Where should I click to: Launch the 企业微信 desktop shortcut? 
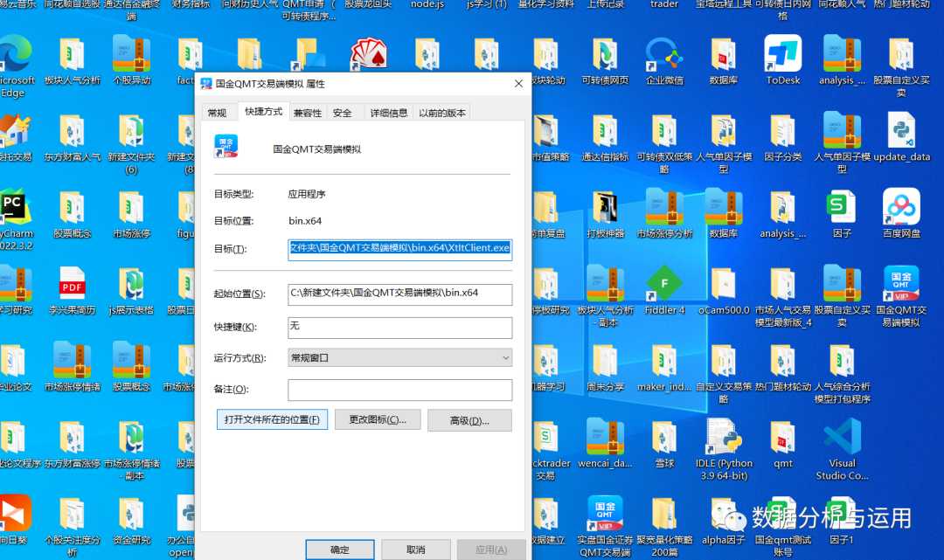[664, 61]
